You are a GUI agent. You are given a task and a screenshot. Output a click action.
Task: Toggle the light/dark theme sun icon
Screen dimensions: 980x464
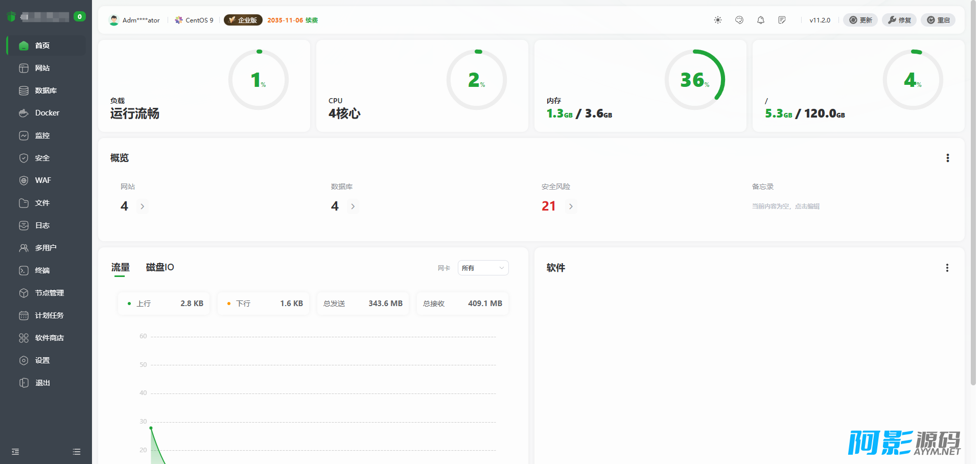717,20
